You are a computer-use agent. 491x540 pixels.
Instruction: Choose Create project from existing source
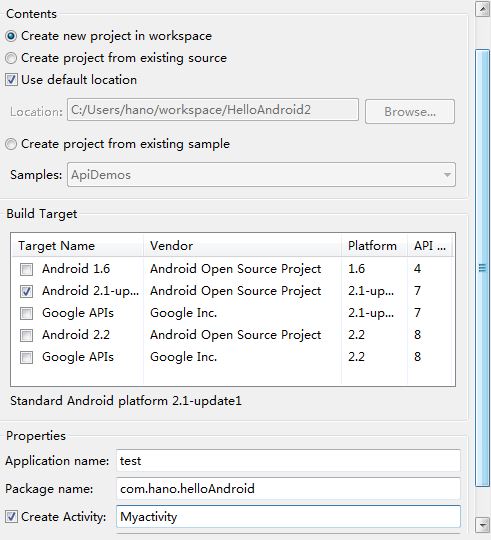point(11,58)
